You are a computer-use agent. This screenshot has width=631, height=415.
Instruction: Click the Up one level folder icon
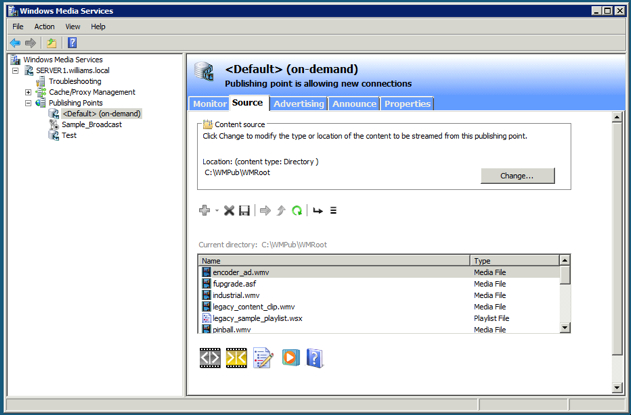point(52,43)
